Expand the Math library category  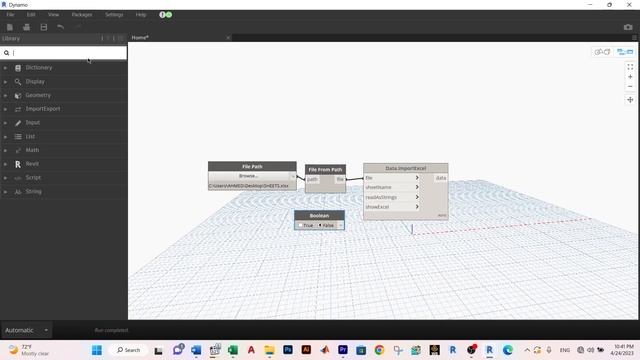(5, 150)
